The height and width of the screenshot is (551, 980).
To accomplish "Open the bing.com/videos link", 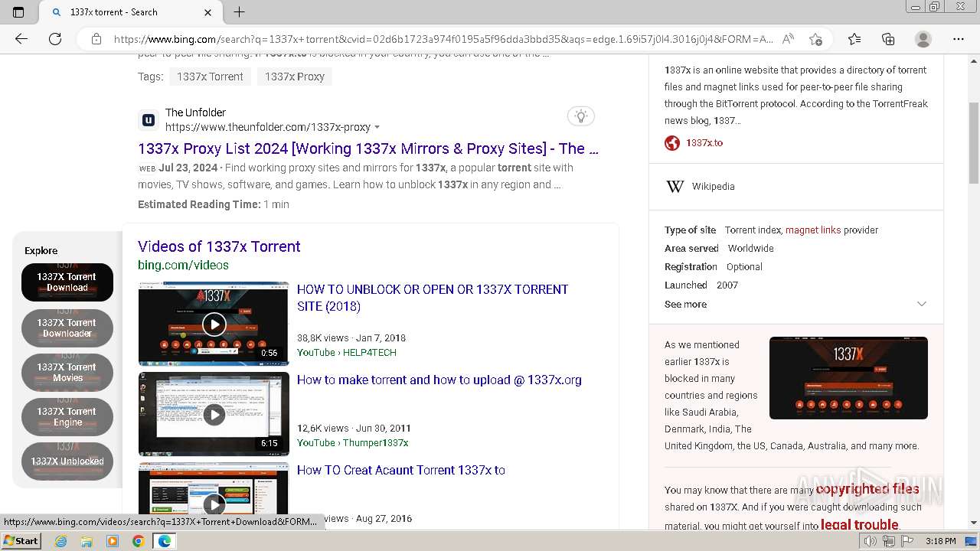I will pyautogui.click(x=183, y=265).
